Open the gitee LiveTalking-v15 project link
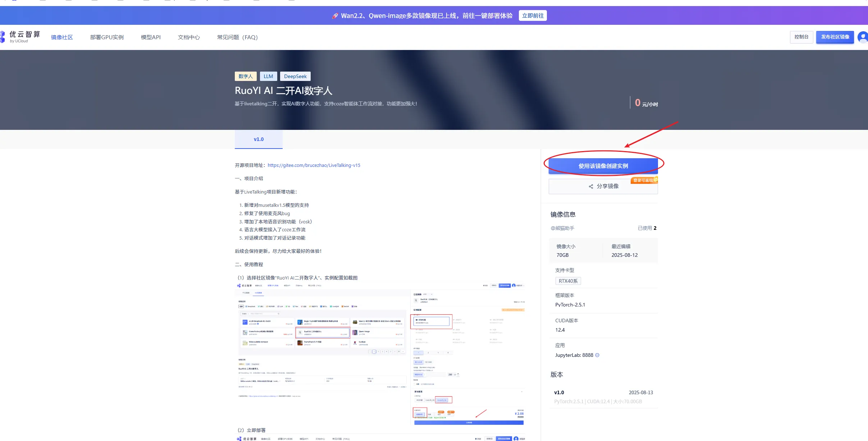Screen dimensions: 868x441 click(314, 165)
